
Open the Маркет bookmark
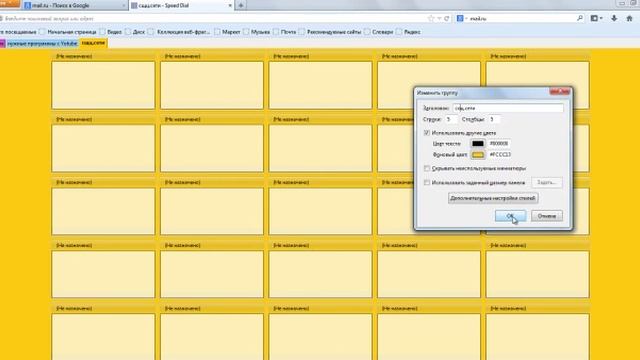228,32
